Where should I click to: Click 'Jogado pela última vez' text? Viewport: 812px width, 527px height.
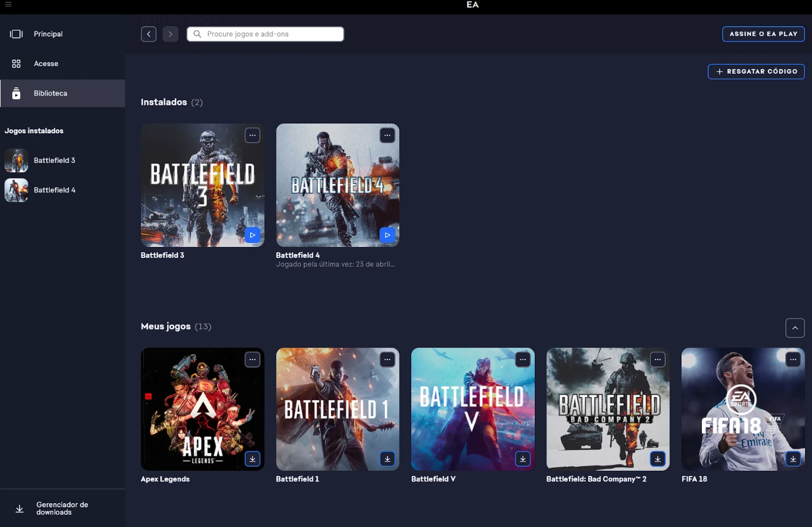pyautogui.click(x=335, y=264)
